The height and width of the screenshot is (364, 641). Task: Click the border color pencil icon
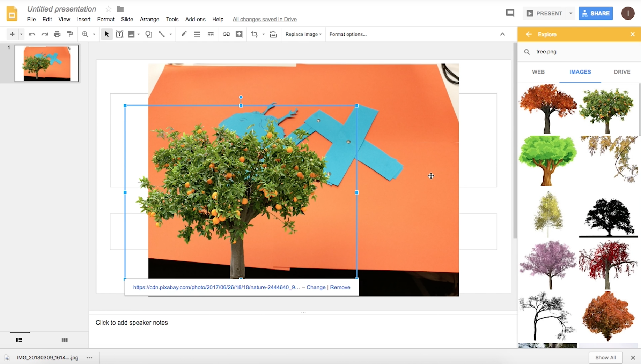click(x=184, y=34)
